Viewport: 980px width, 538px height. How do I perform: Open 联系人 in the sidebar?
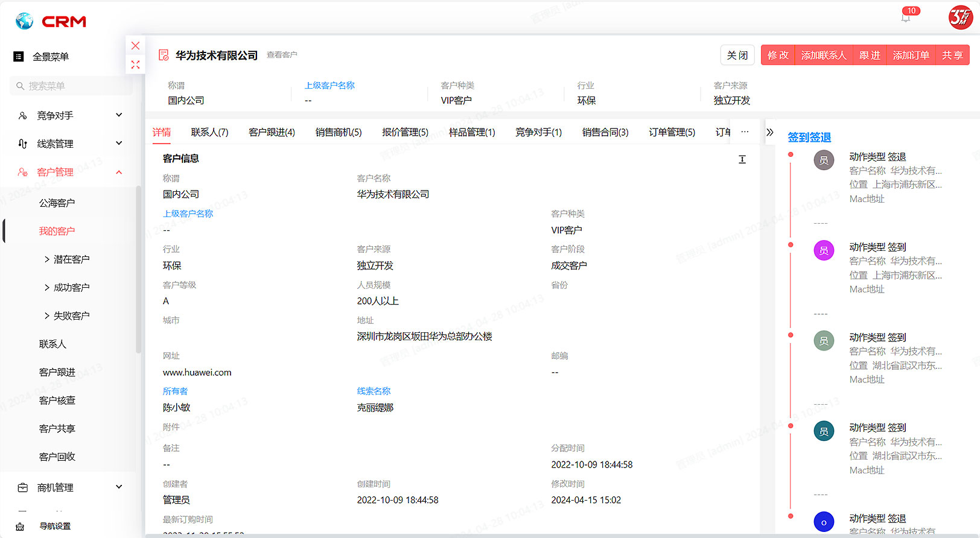tap(52, 344)
